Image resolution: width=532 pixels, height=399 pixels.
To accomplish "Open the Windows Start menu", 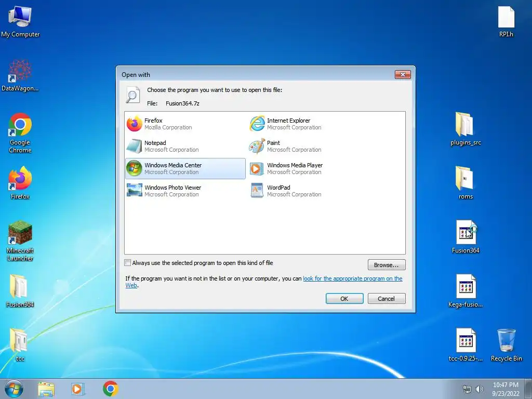I will 14,389.
